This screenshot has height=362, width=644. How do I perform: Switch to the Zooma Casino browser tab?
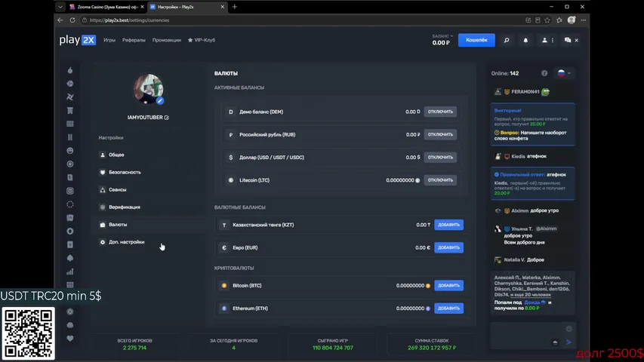point(106,7)
